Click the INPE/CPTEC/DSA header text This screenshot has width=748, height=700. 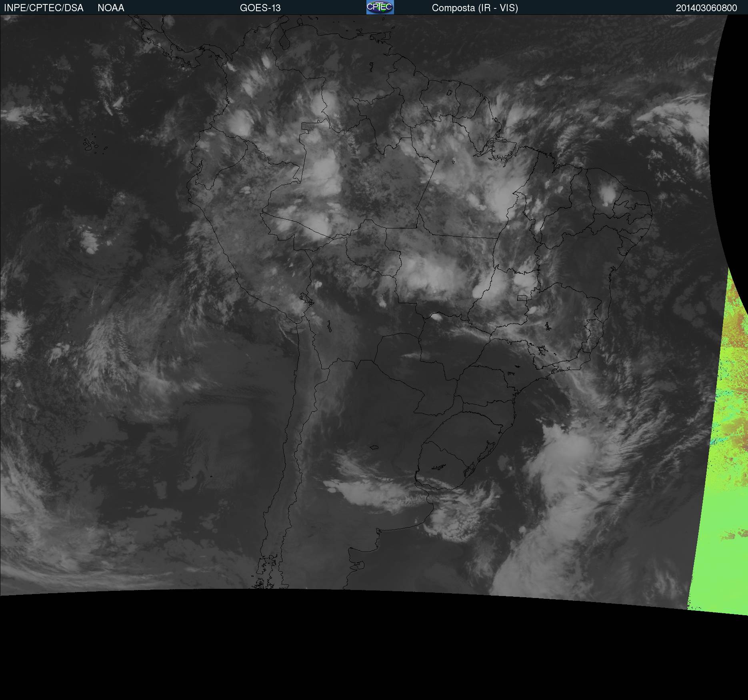(44, 8)
